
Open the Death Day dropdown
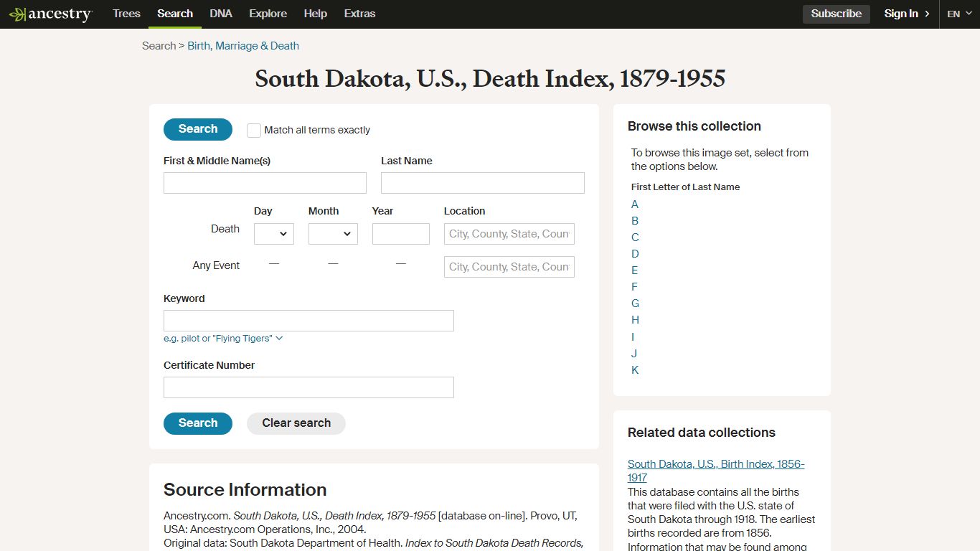(x=274, y=234)
